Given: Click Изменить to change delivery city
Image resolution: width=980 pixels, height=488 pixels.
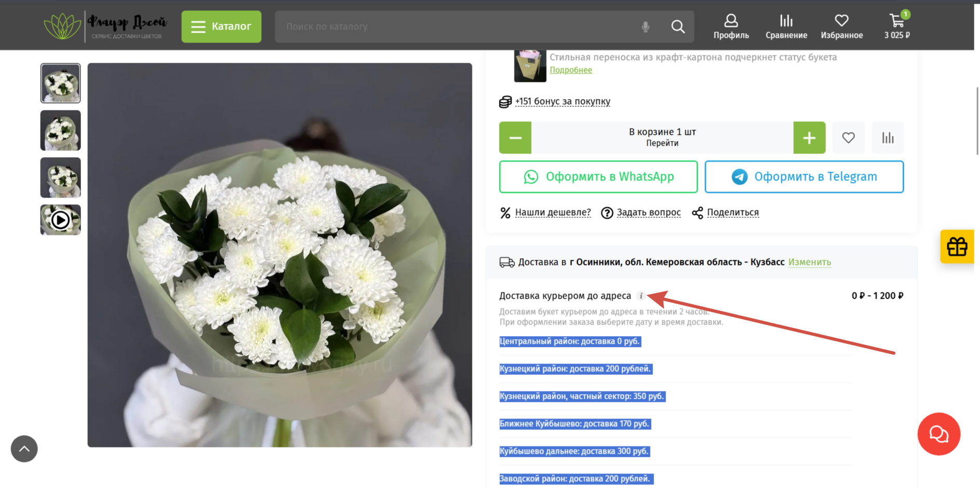Looking at the screenshot, I should [809, 262].
